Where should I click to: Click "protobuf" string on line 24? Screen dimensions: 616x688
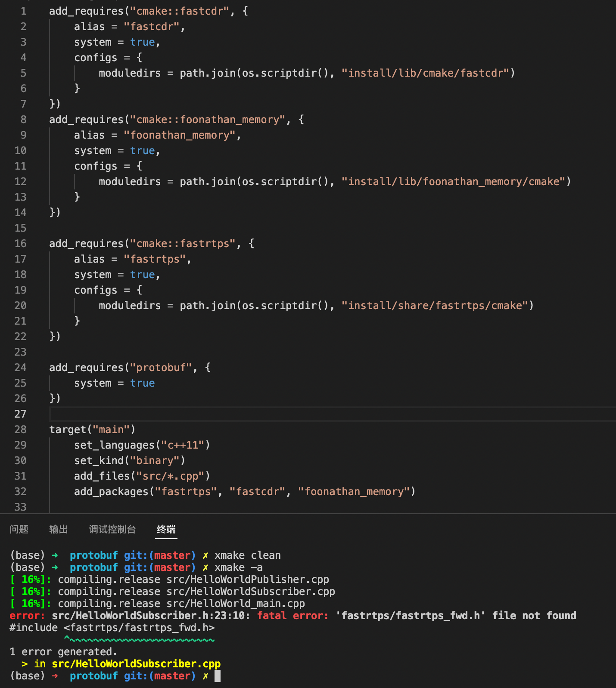[x=161, y=368]
